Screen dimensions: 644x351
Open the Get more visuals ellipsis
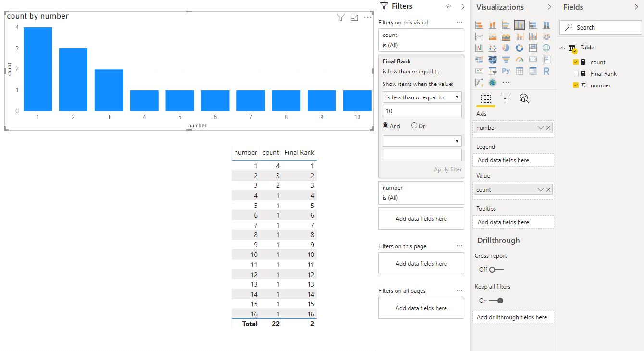(506, 83)
